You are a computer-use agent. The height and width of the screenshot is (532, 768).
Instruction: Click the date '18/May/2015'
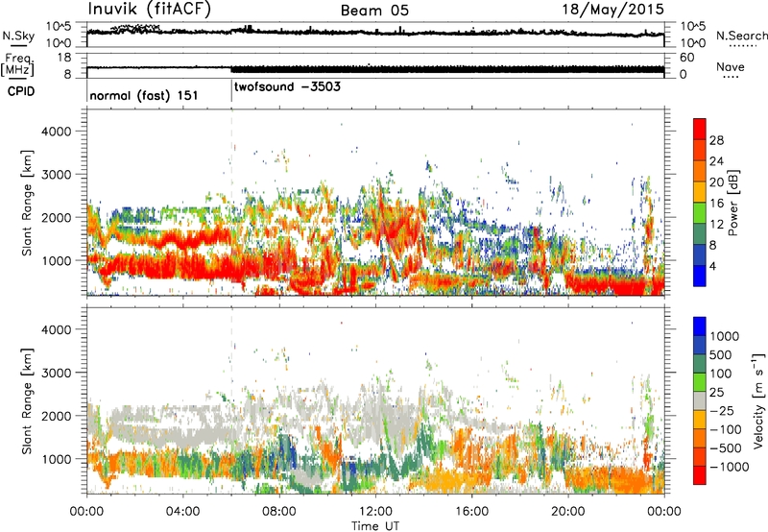coord(613,9)
